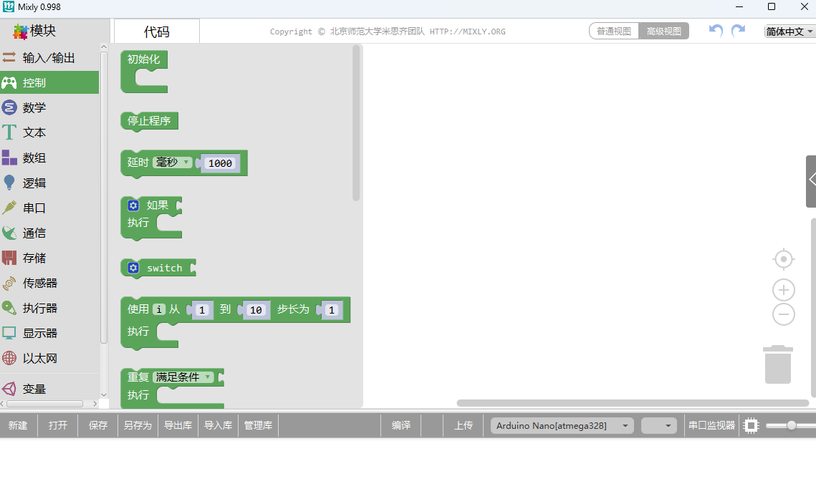Screen dimensions: 816x504
Task: Click the trash can icon in workspace
Action: click(778, 364)
